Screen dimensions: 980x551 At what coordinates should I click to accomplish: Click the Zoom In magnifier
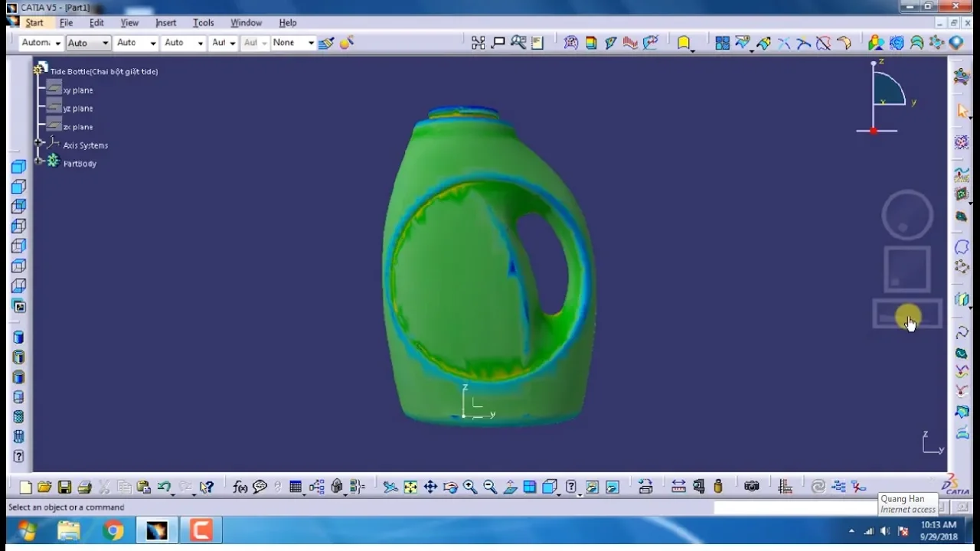[470, 487]
